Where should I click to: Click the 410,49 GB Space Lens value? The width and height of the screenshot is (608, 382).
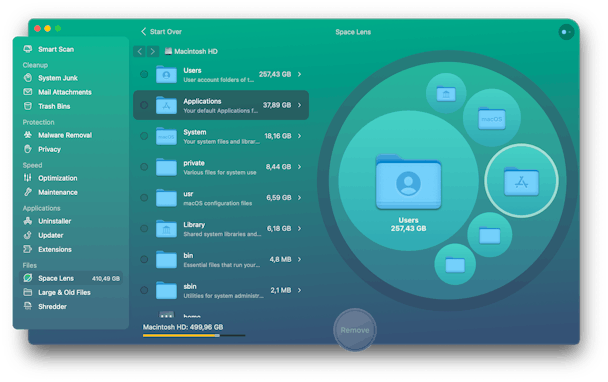pos(106,278)
